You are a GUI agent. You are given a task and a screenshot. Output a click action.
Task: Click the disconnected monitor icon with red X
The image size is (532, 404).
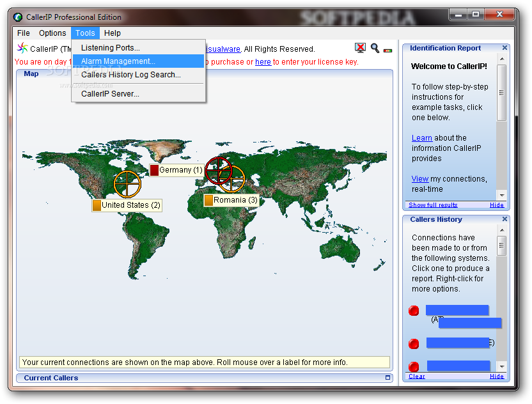tap(361, 48)
